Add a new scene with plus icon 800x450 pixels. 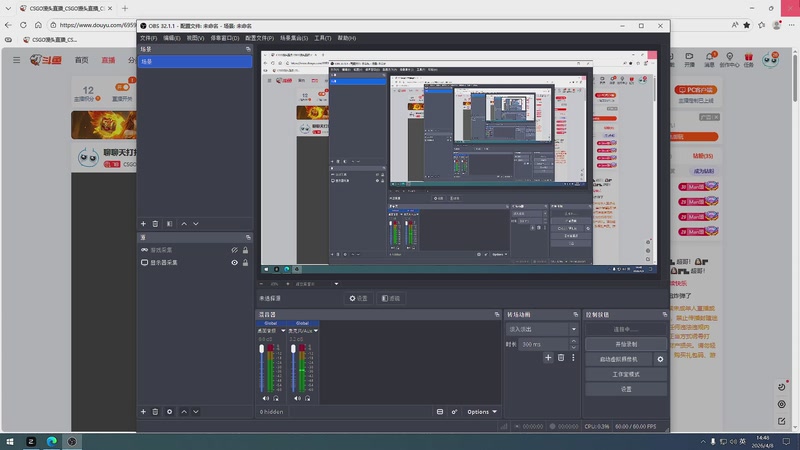coord(143,224)
